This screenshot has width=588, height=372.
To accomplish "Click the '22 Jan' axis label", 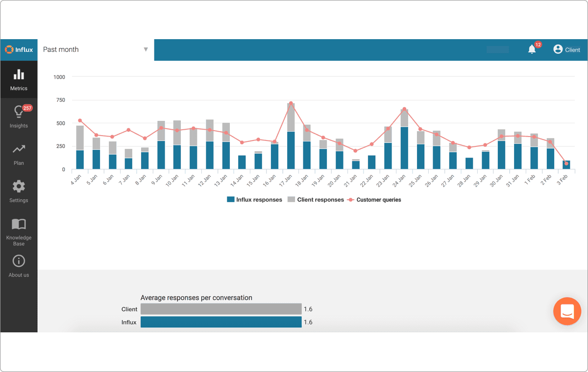I will click(x=367, y=180).
